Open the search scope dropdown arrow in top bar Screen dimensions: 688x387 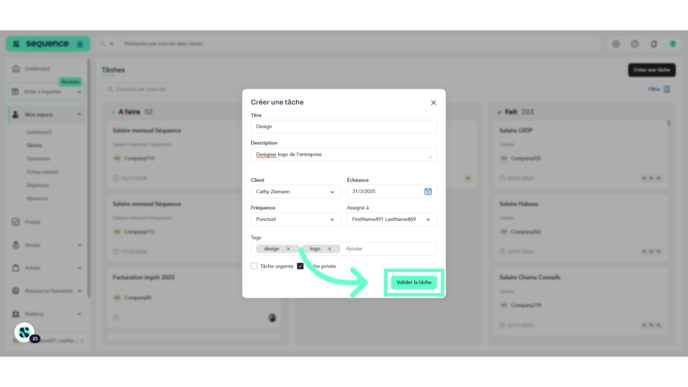coord(111,44)
